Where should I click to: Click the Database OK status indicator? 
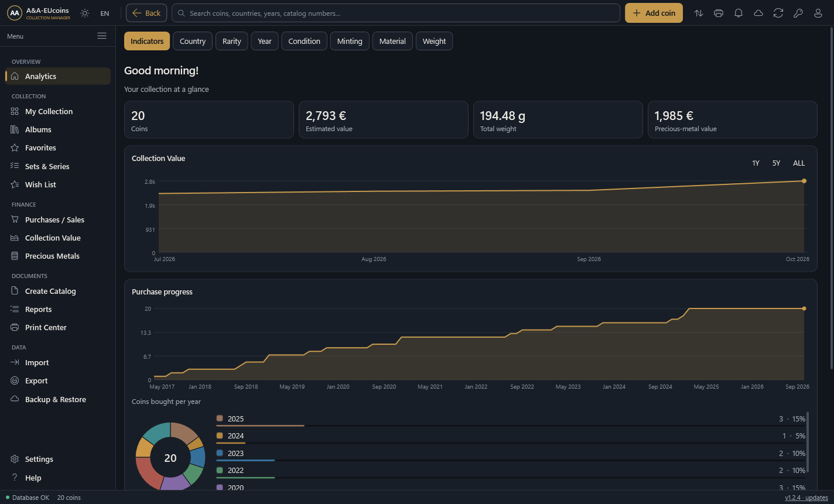tap(28, 498)
